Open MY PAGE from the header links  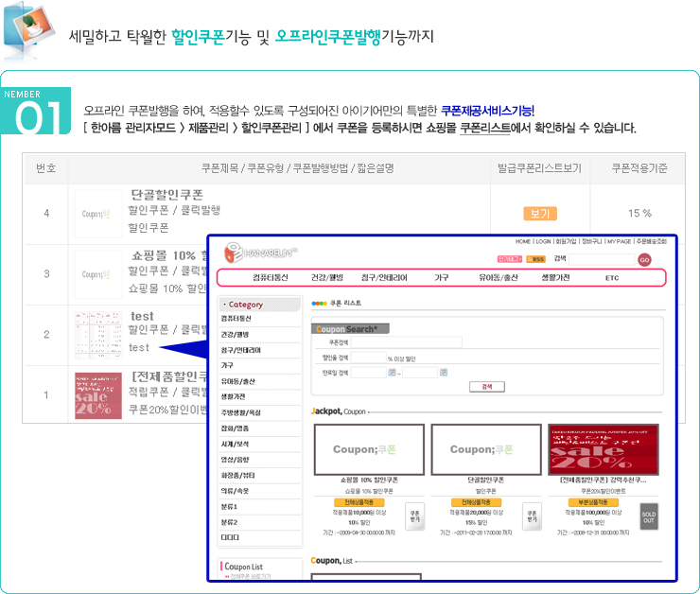click(621, 242)
